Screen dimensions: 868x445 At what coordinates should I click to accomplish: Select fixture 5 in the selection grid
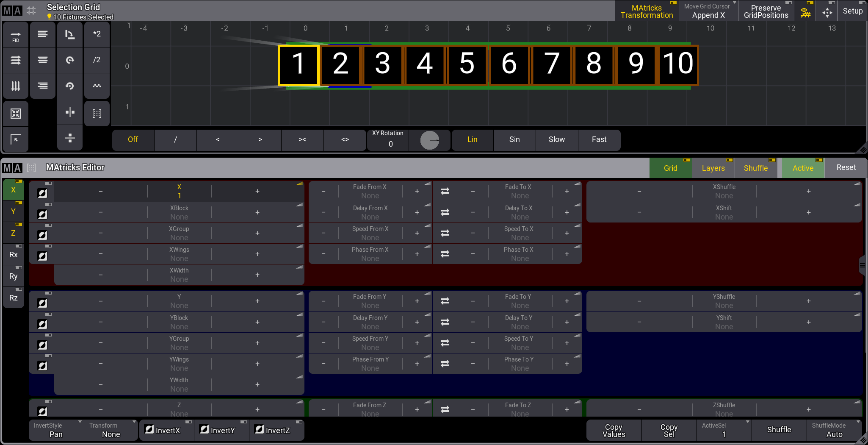[x=467, y=64]
